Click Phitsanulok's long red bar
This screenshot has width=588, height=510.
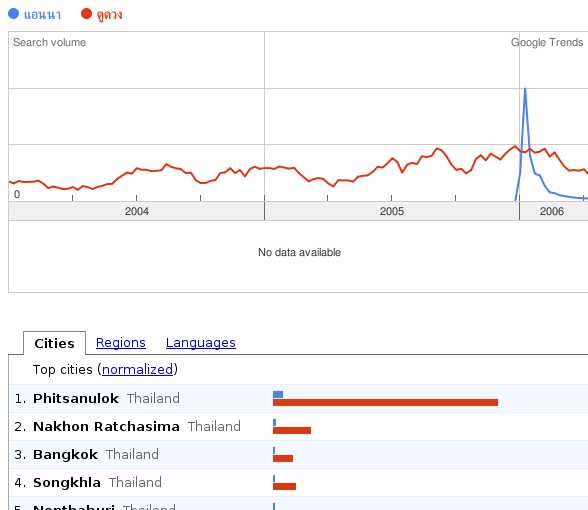386,402
